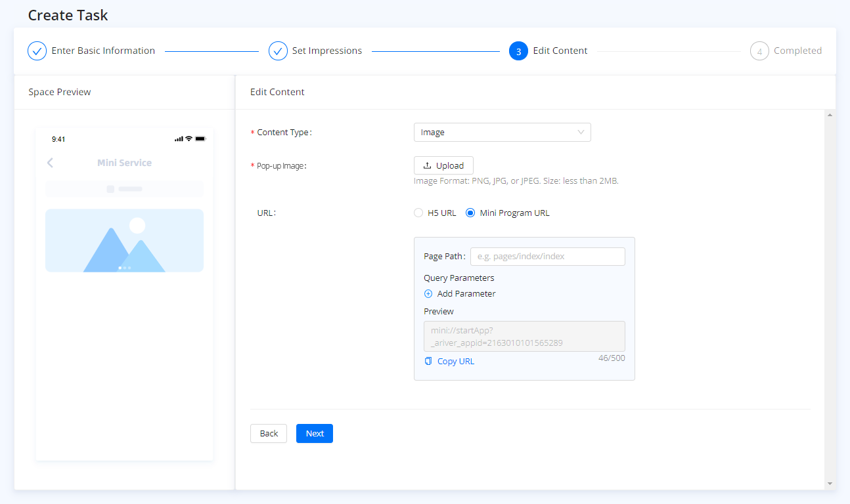The image size is (850, 504).
Task: Click the upload arrow icon
Action: (428, 166)
